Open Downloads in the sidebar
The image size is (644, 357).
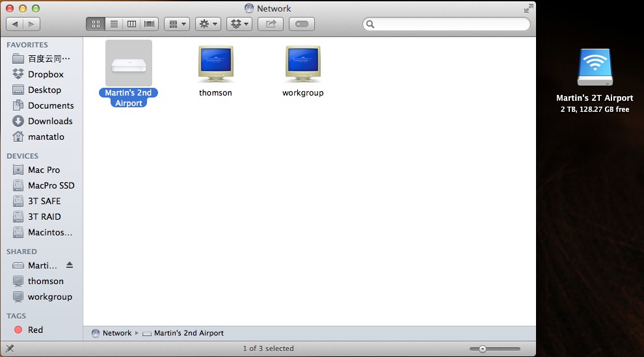(x=42, y=121)
